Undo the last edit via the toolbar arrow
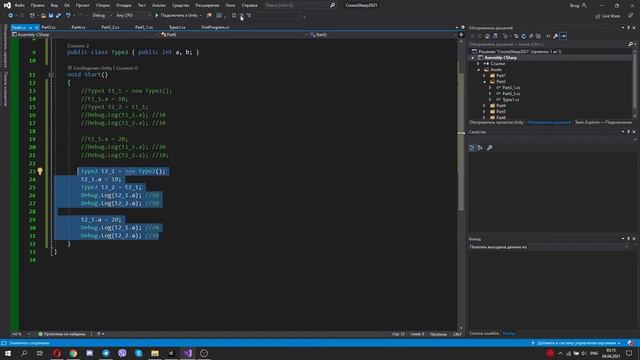This screenshot has height=360, width=640. tap(69, 16)
